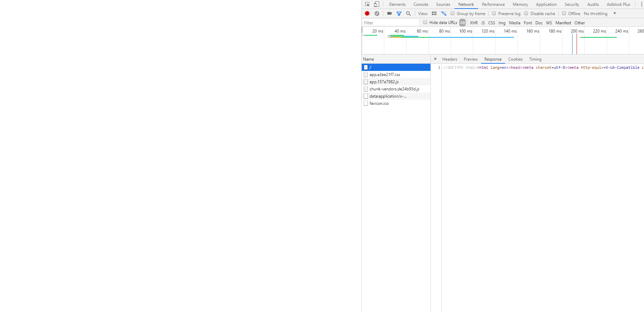Open the Headers tab of request
Image resolution: width=644 pixels, height=312 pixels.
click(x=449, y=59)
